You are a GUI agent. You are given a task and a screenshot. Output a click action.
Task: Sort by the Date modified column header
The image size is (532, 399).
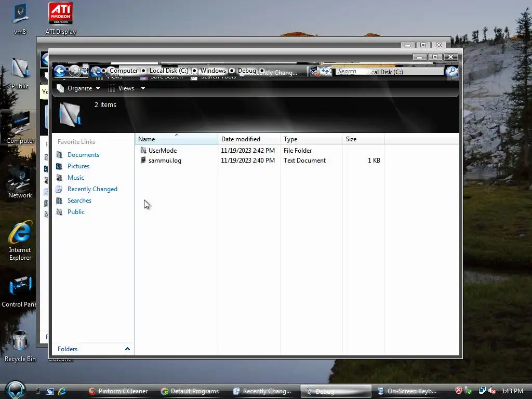tap(249, 139)
